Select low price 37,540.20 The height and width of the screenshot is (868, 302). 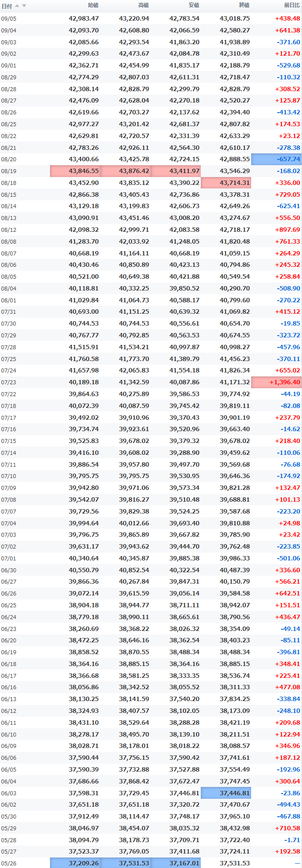coord(185,699)
